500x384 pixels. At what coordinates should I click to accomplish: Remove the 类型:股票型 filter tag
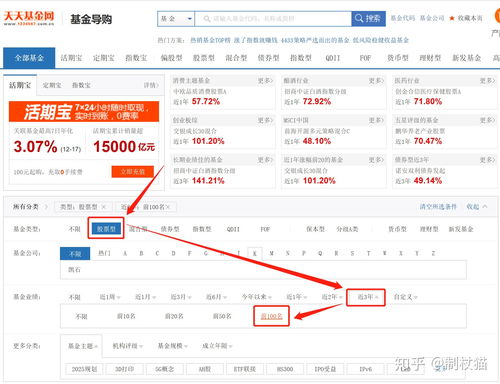point(104,207)
